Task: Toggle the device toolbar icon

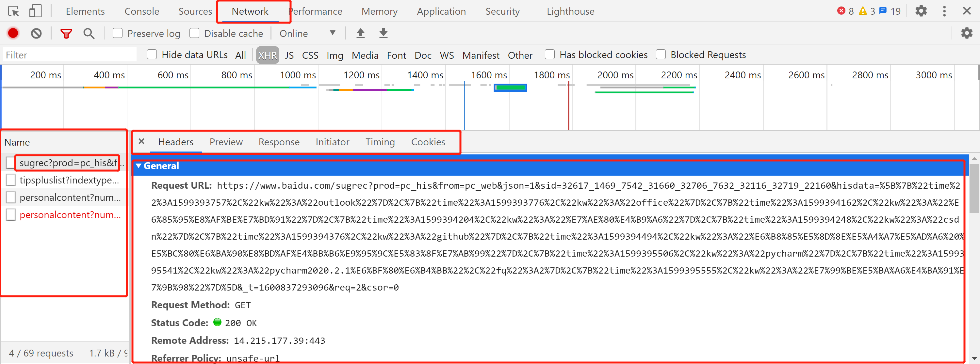Action: [x=35, y=11]
